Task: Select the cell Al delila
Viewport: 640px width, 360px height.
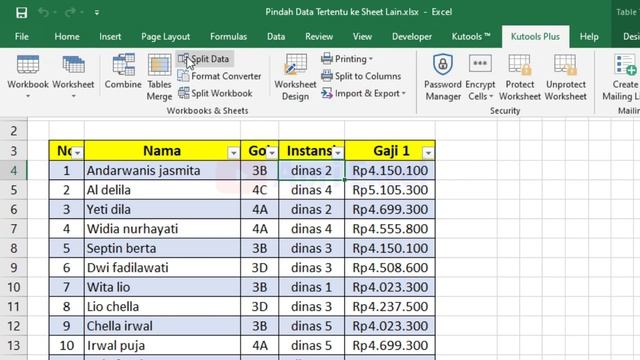Action: pyautogui.click(x=162, y=190)
